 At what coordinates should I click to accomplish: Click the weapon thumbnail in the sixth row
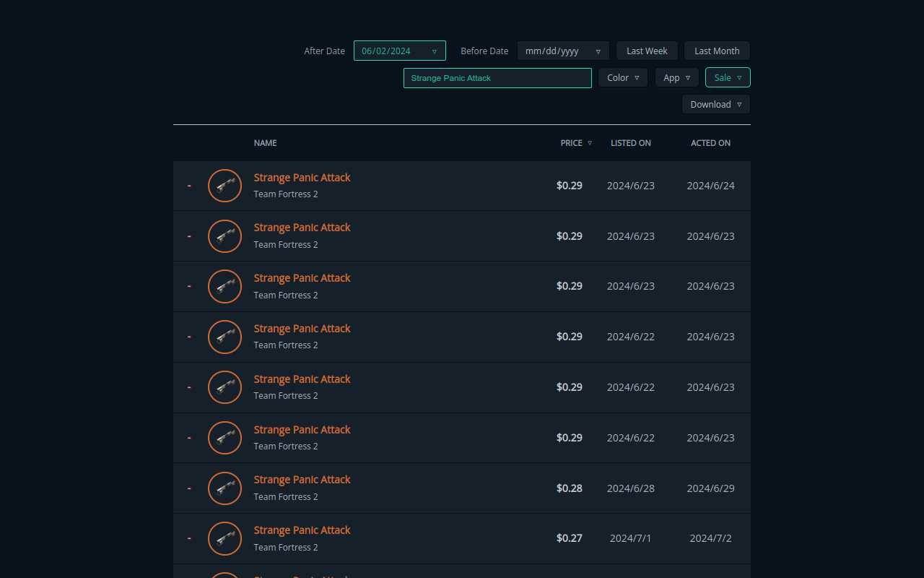click(x=225, y=438)
